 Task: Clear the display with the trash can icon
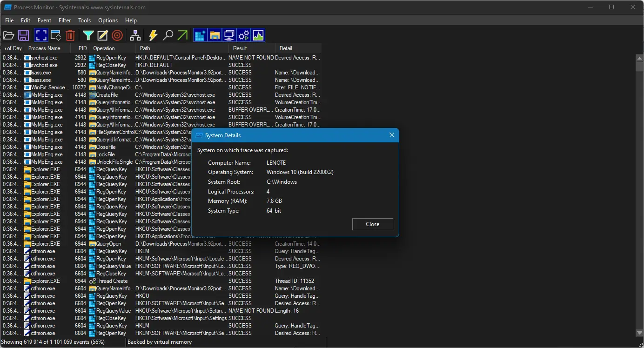[x=70, y=35]
